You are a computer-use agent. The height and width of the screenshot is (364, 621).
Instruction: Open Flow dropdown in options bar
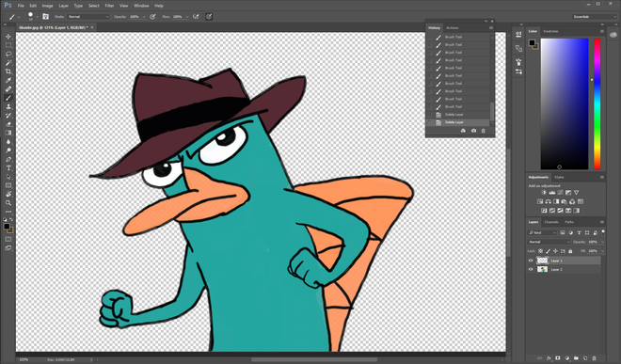point(187,17)
